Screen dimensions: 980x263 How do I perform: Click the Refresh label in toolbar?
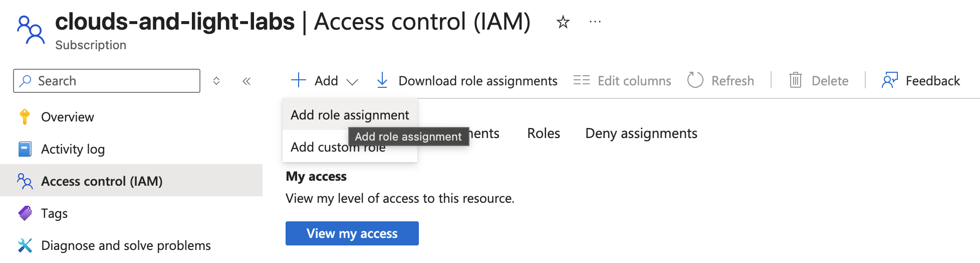click(x=732, y=81)
